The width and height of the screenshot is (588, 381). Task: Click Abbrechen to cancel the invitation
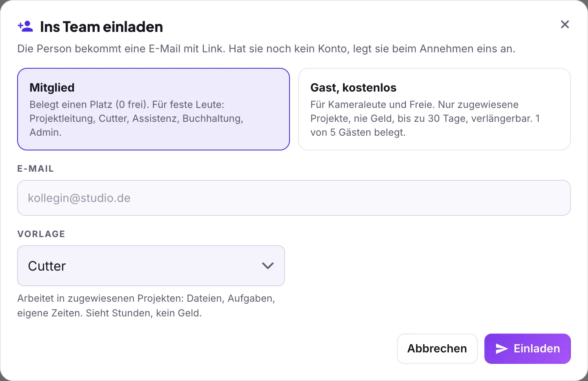pos(437,349)
